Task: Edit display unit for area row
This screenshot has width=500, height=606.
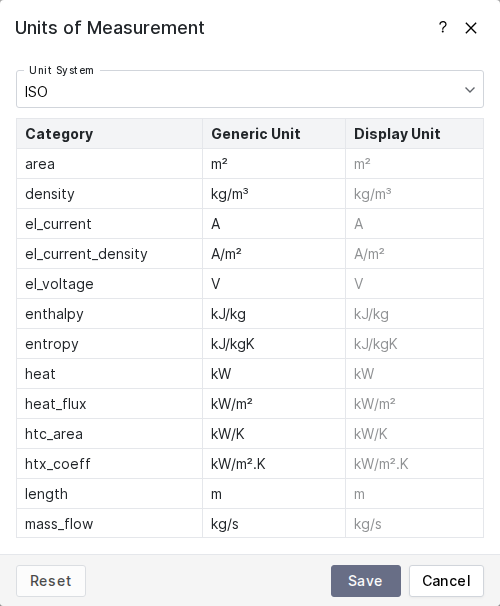Action: 414,164
